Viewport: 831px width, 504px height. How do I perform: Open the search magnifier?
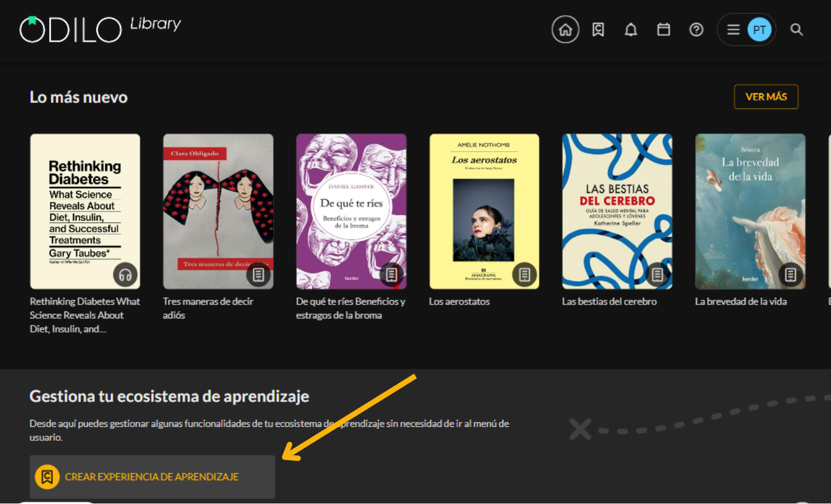[796, 30]
